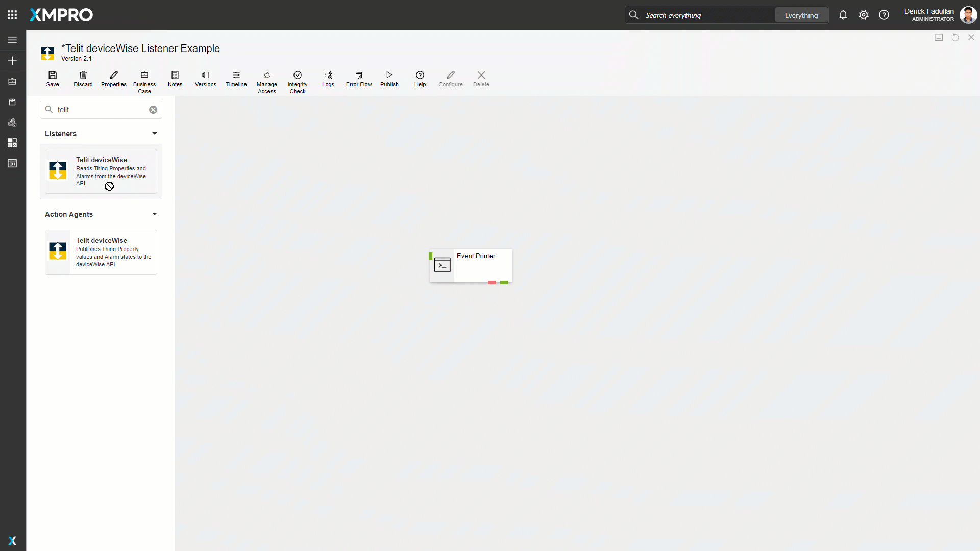This screenshot has width=980, height=551.
Task: Open the Everything search scope dropdown
Action: click(801, 15)
